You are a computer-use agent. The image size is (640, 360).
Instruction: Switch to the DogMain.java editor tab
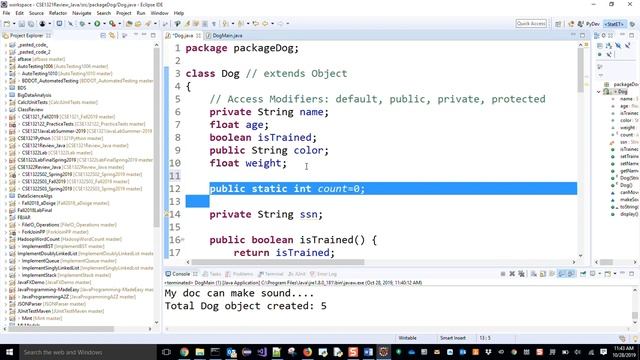[224, 36]
